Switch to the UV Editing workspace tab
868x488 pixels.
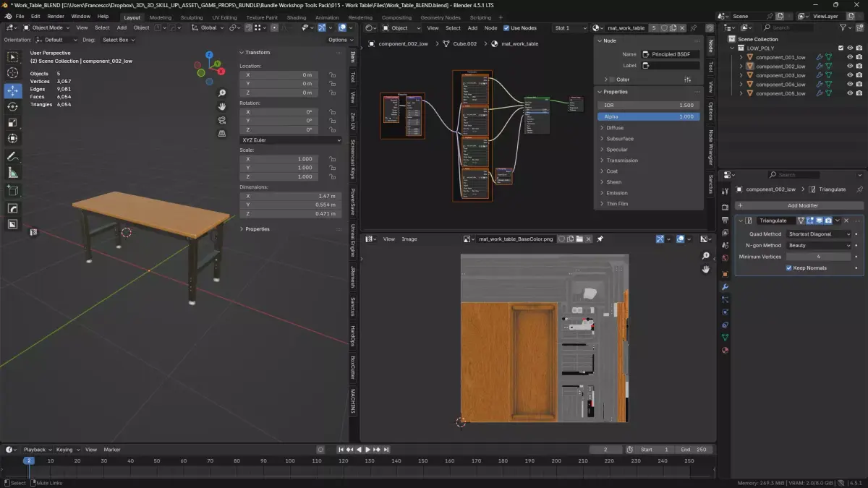pyautogui.click(x=224, y=17)
